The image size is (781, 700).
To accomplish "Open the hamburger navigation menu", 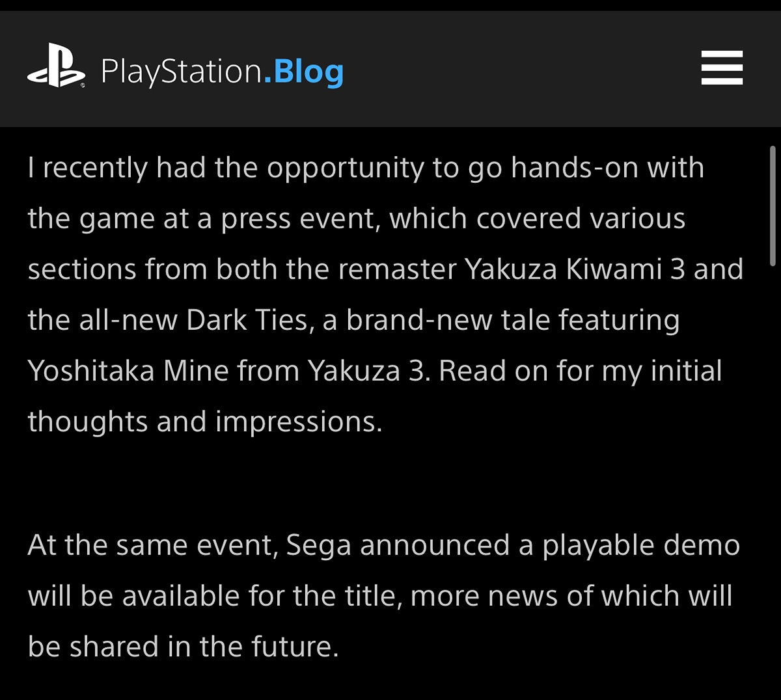I will 722,68.
